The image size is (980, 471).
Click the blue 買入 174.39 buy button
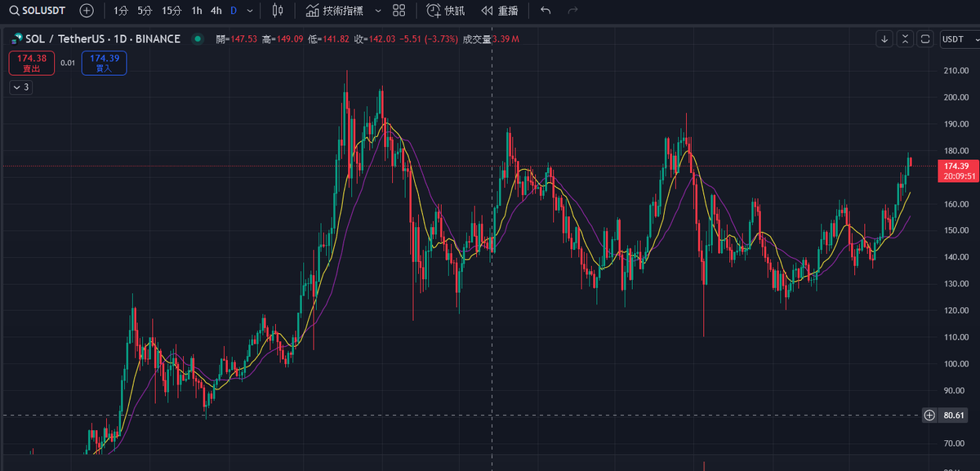[104, 63]
